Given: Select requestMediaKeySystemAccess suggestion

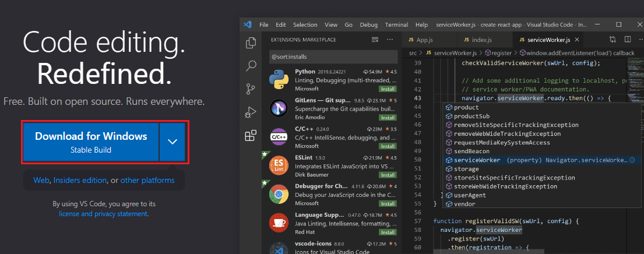Looking at the screenshot, I should point(541,142).
